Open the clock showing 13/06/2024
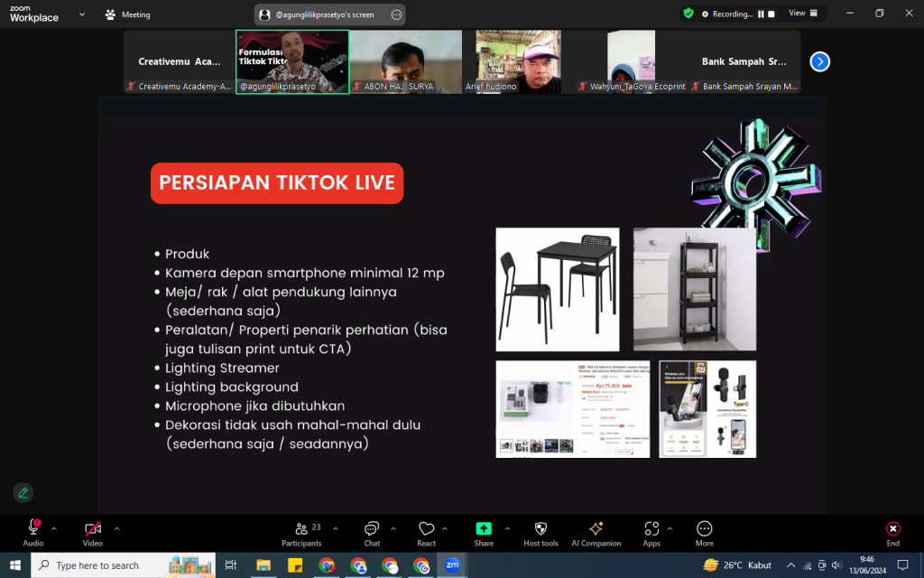 [x=867, y=565]
